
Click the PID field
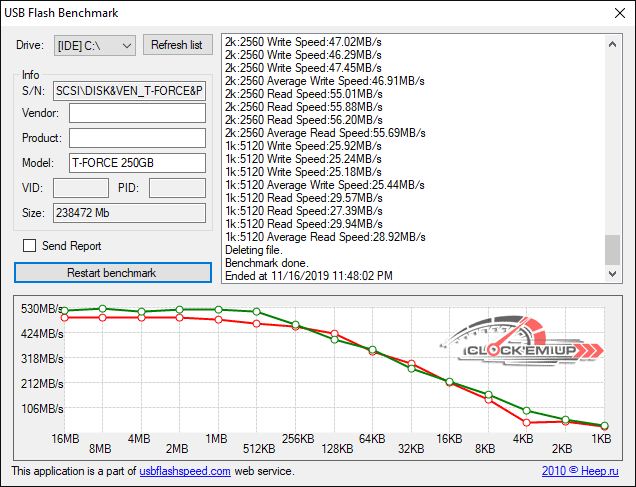click(x=177, y=188)
